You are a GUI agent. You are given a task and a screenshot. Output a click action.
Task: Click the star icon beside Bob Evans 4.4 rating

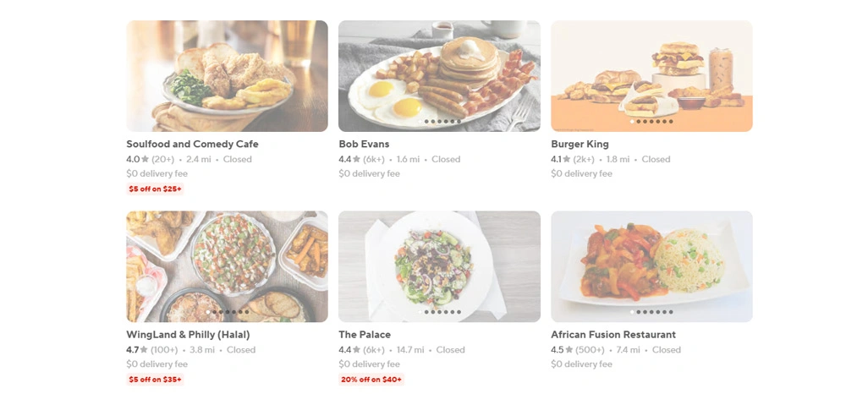click(x=358, y=159)
